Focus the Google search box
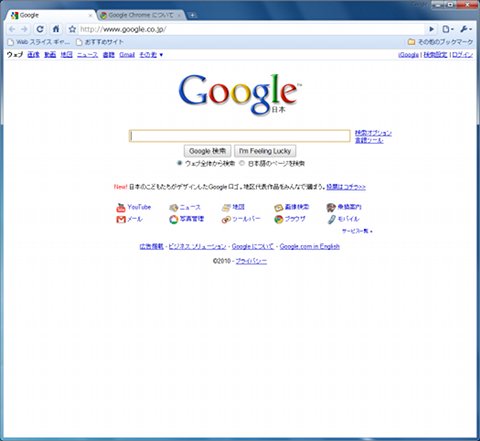Viewport: 480px width, 441px height. click(x=240, y=136)
